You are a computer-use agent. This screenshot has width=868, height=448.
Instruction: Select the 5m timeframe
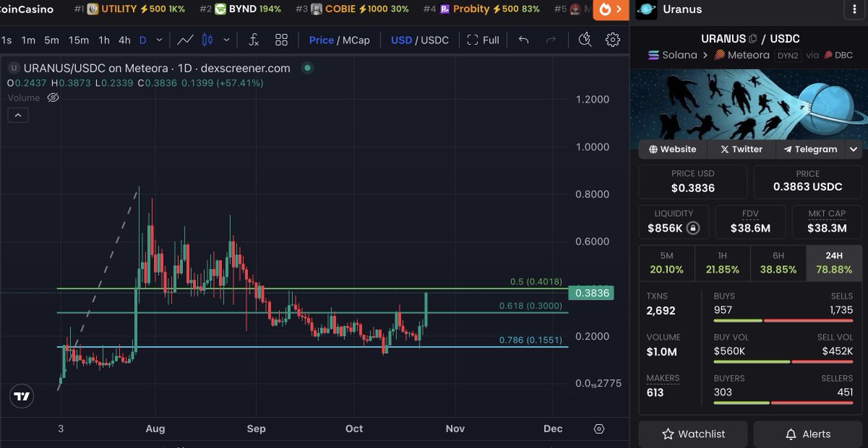point(51,40)
